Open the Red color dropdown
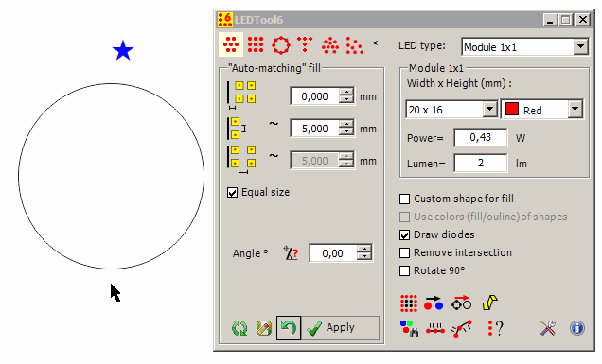This screenshot has height=364, width=602. (575, 110)
